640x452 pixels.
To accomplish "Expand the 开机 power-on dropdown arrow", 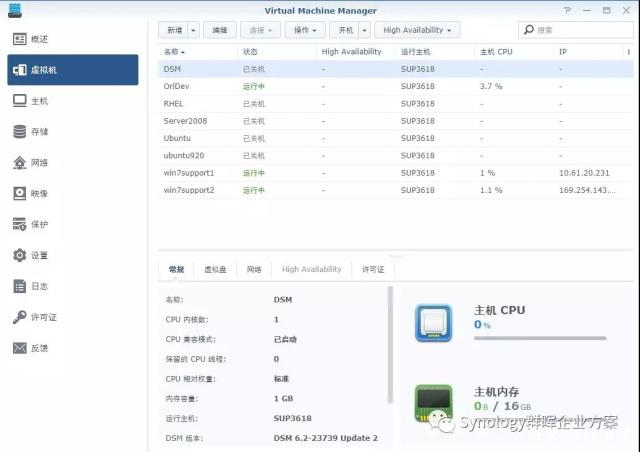I will [364, 30].
